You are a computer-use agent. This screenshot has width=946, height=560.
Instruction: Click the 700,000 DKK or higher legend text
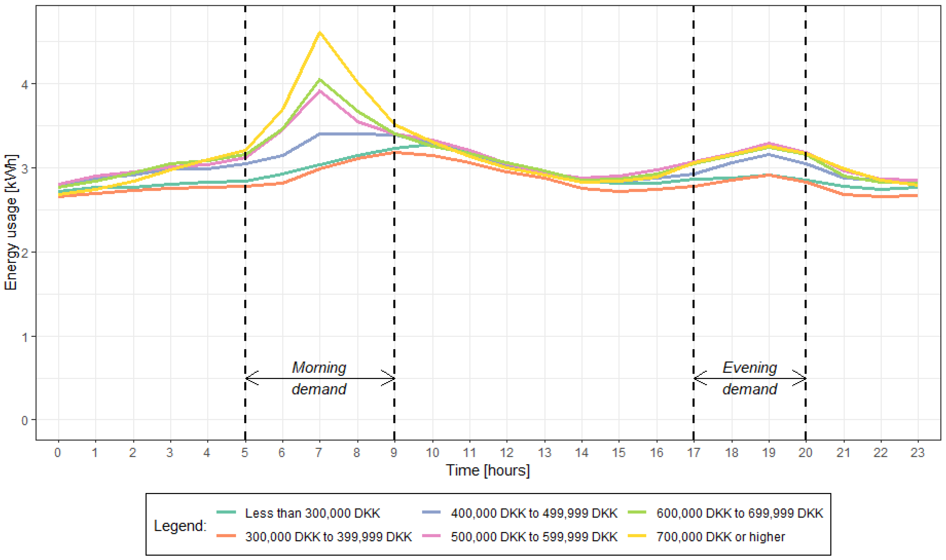[720, 537]
